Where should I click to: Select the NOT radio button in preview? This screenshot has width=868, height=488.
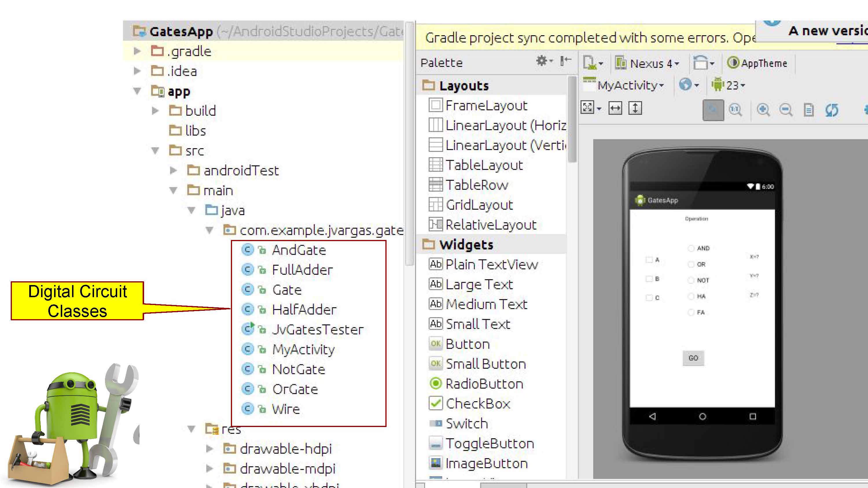(691, 280)
